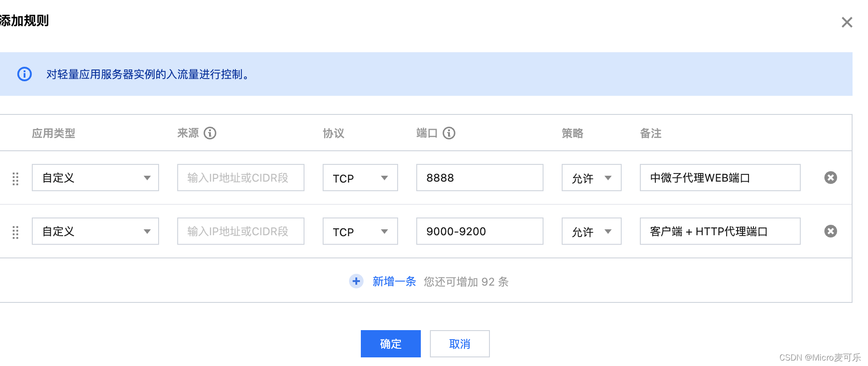The width and height of the screenshot is (868, 366).
Task: Click the 端口 column header text
Action: pyautogui.click(x=427, y=133)
